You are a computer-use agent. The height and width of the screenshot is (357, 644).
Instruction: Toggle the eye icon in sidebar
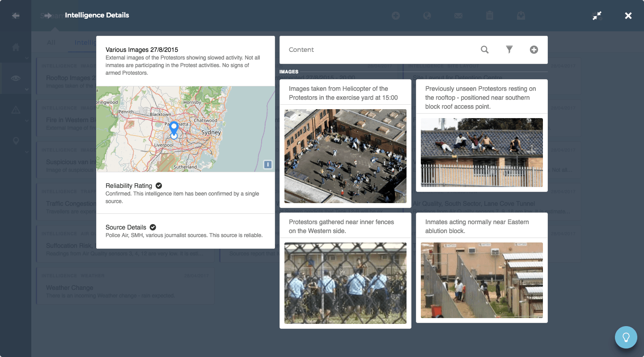coord(16,78)
